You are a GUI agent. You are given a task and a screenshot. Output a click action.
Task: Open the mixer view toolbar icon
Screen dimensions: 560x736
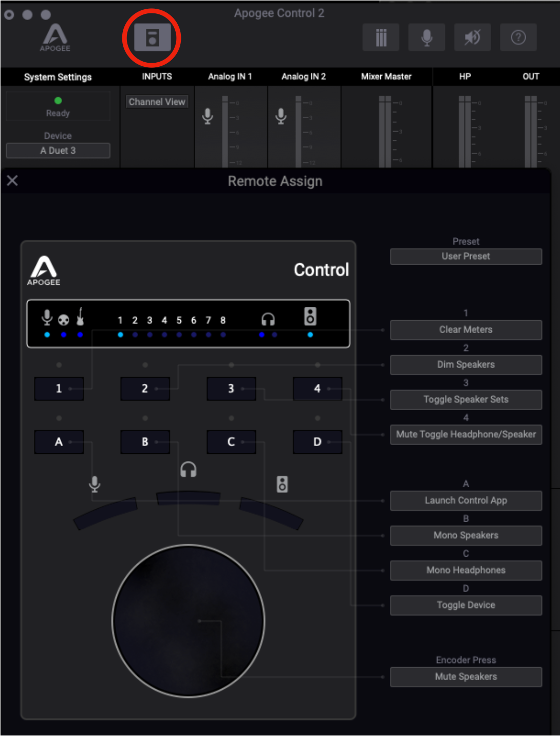coord(381,38)
